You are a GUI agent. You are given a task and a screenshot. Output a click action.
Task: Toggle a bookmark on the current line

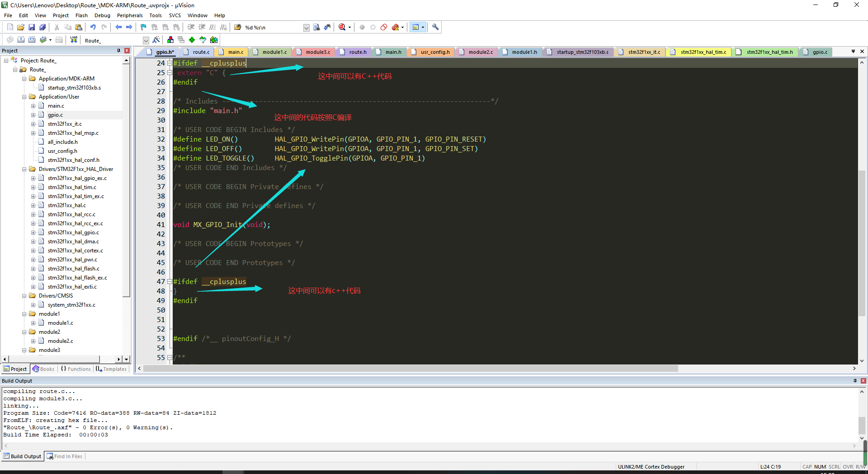[143, 27]
